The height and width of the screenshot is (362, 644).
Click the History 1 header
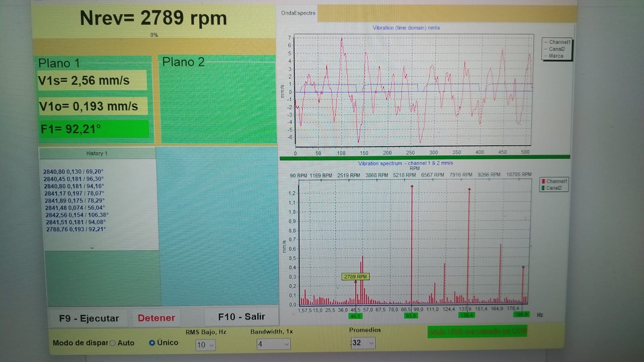tap(97, 153)
